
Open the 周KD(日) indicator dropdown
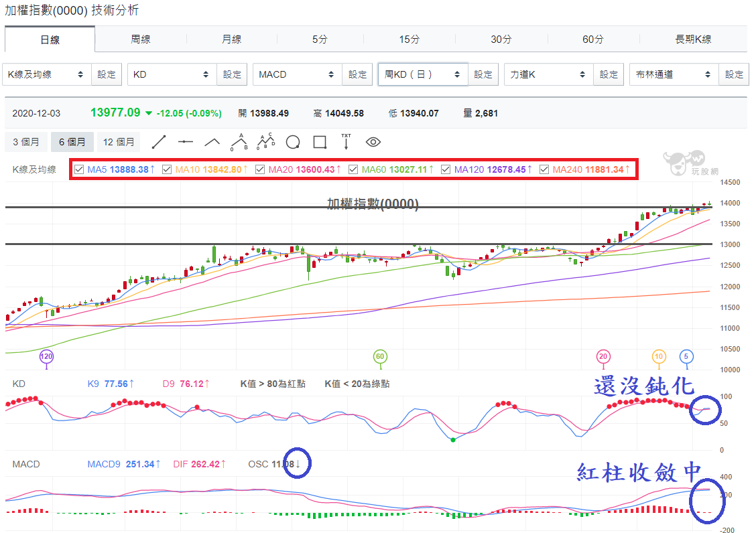(x=423, y=75)
